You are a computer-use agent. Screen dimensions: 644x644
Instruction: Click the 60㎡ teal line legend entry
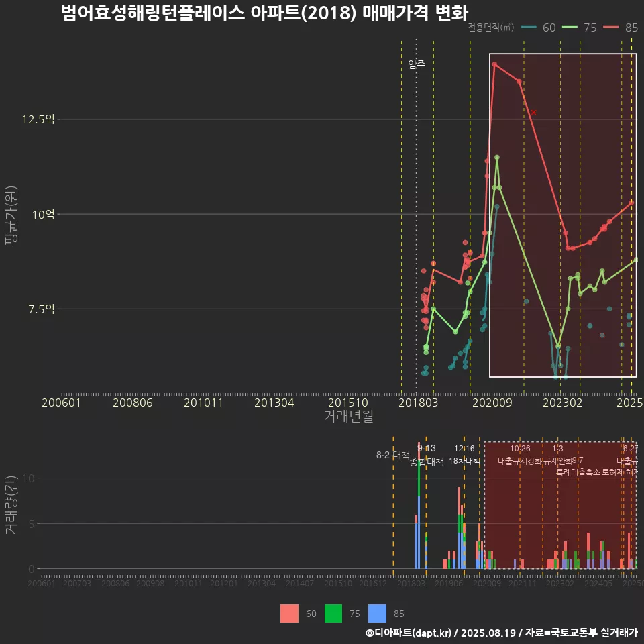click(538, 28)
